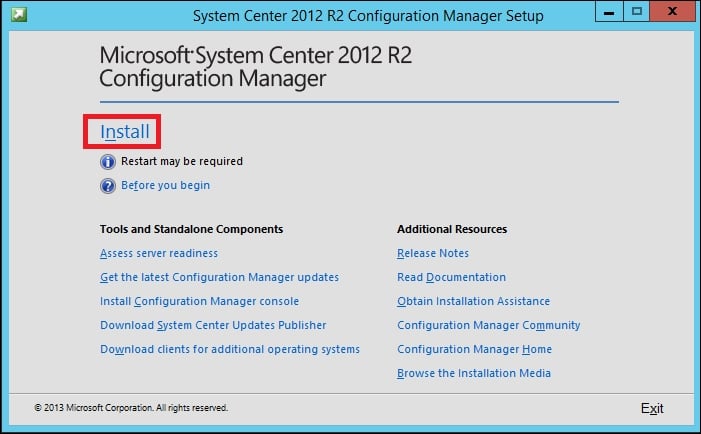Image resolution: width=701 pixels, height=434 pixels.
Task: Click the info icon beside Restart may be required
Action: pos(108,161)
